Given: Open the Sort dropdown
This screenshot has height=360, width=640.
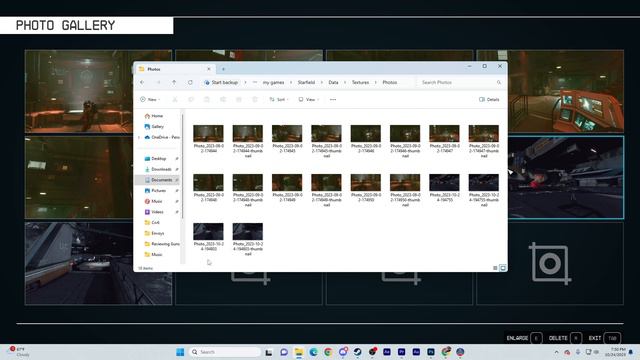Looking at the screenshot, I should 279,100.
